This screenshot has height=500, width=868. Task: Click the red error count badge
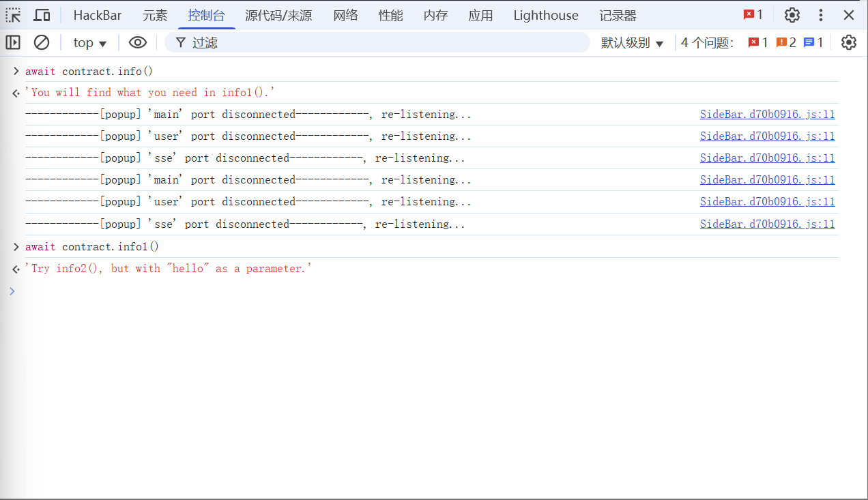pyautogui.click(x=753, y=15)
